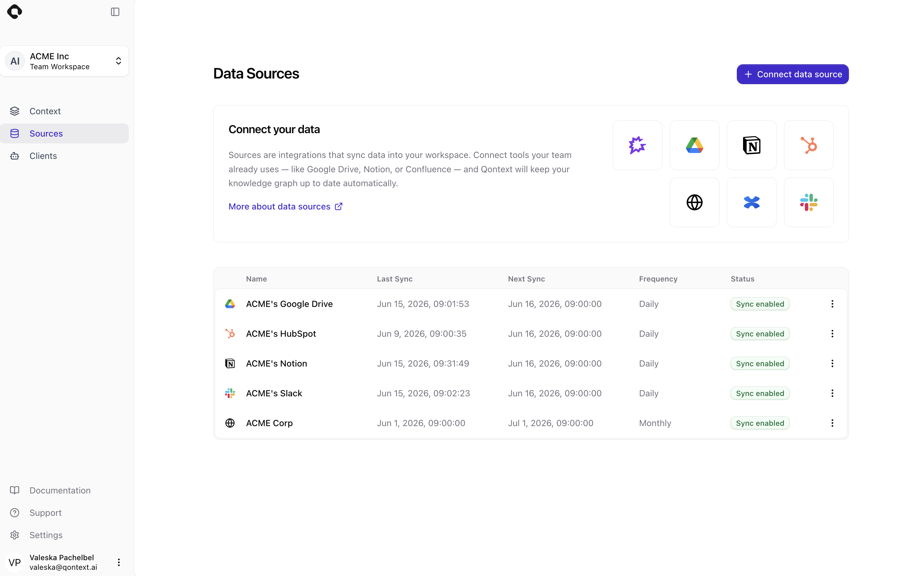
Task: Click the Qontext logo in the sidebar
Action: (15, 12)
